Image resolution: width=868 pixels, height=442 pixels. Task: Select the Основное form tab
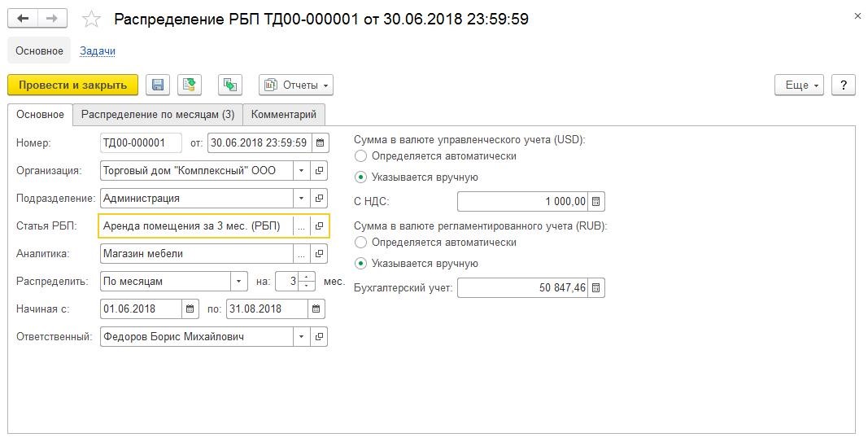coord(40,115)
